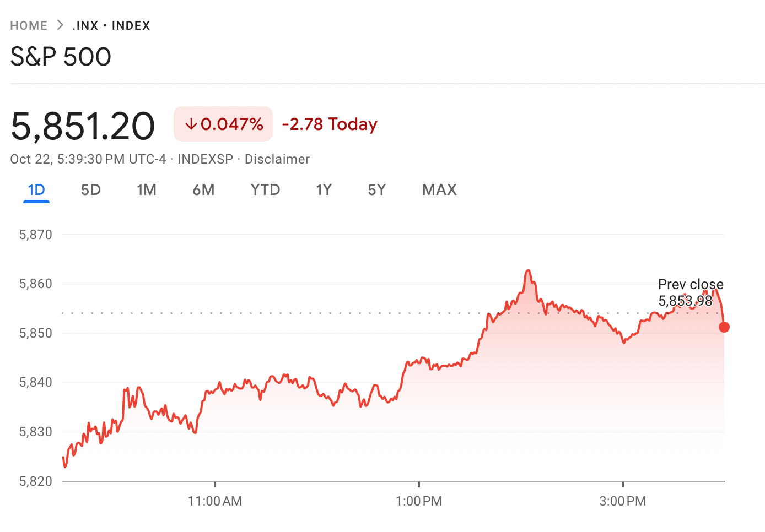Click the HOME breadcrumb link
765x532 pixels.
point(29,26)
